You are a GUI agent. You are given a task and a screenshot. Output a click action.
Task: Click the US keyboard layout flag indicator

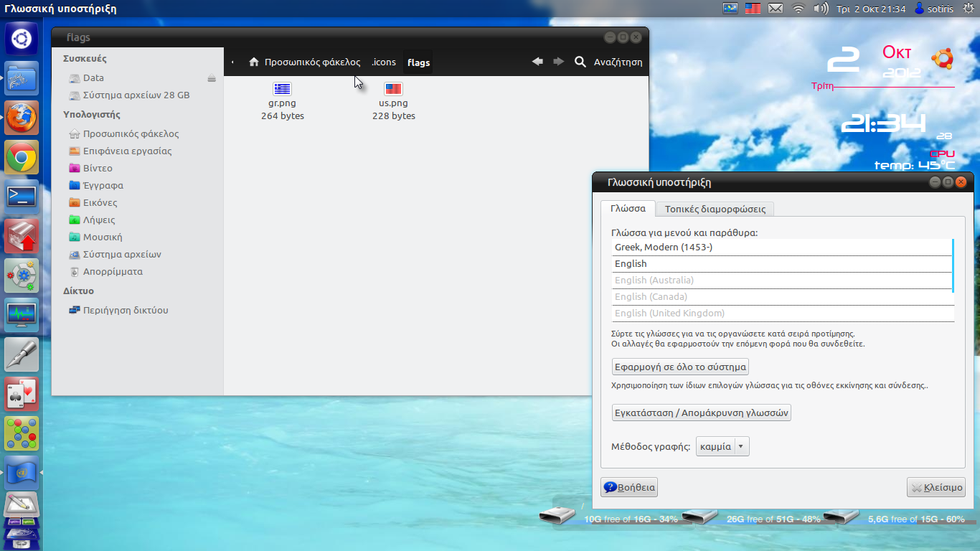[753, 9]
